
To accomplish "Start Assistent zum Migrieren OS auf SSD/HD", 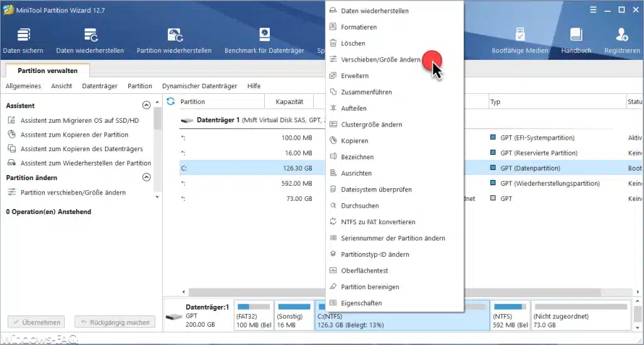I will pos(79,120).
